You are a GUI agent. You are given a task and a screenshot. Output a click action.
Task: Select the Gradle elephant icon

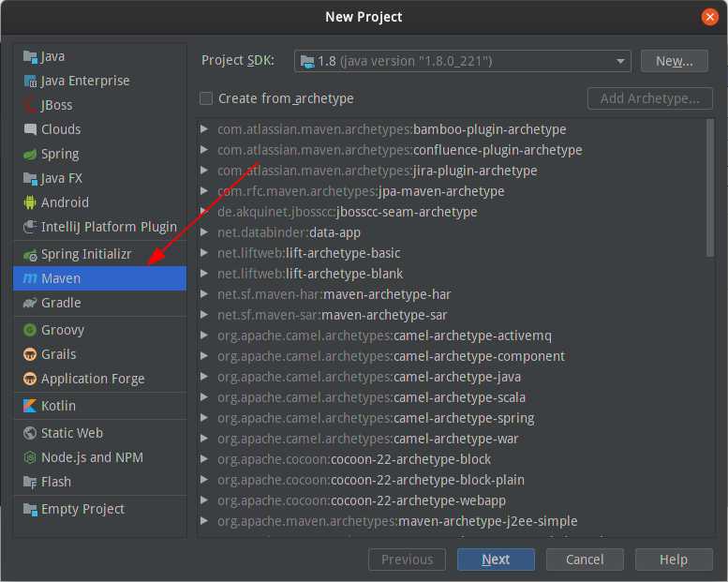(x=30, y=303)
